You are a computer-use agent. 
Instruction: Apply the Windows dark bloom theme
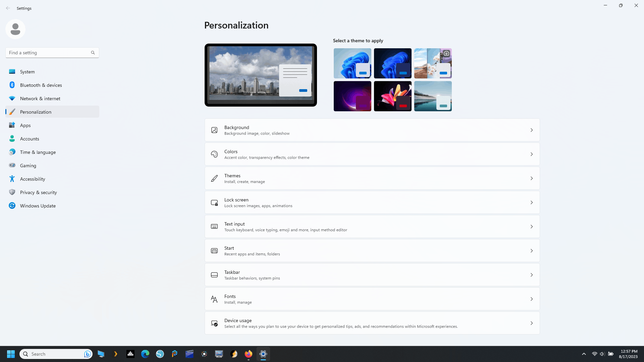click(x=392, y=63)
